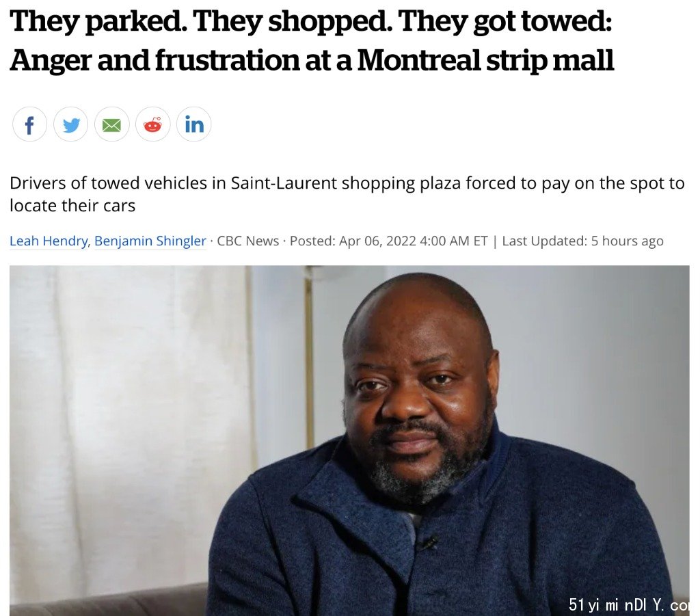This screenshot has width=700, height=616.
Task: Click 'Anger and frustration' headline line
Action: 312,60
